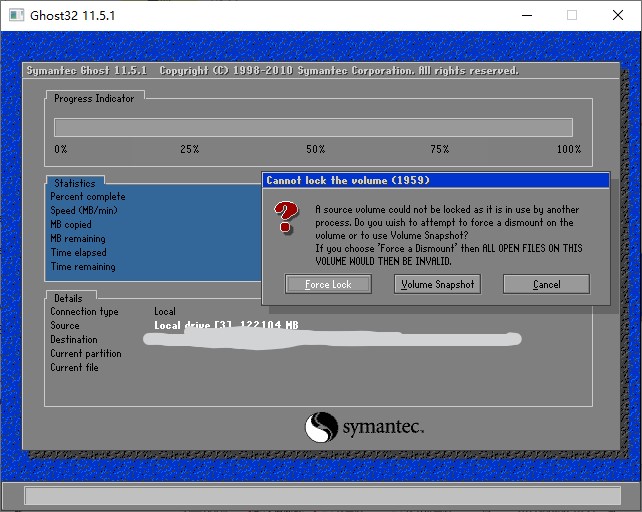Click the progress indicator bar
Image resolution: width=642 pixels, height=512 pixels.
pos(313,127)
